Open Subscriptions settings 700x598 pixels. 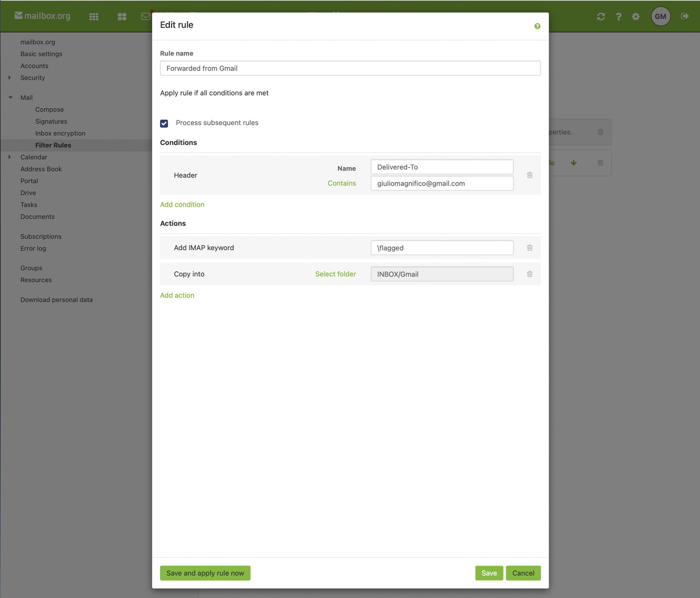(x=41, y=237)
